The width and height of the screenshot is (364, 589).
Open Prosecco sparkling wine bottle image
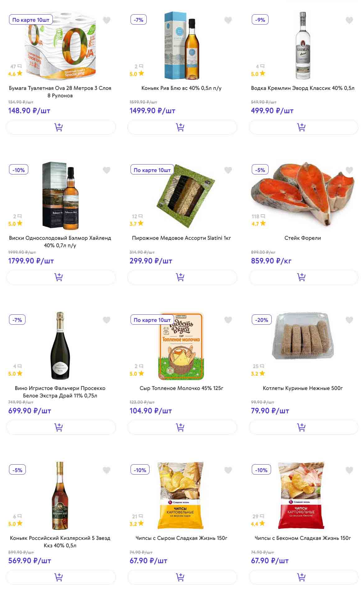[60, 346]
